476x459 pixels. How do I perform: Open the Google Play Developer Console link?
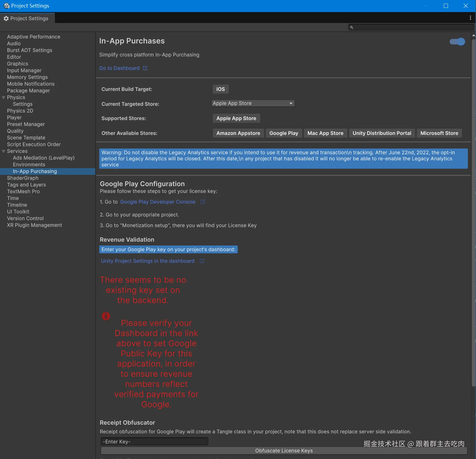158,202
